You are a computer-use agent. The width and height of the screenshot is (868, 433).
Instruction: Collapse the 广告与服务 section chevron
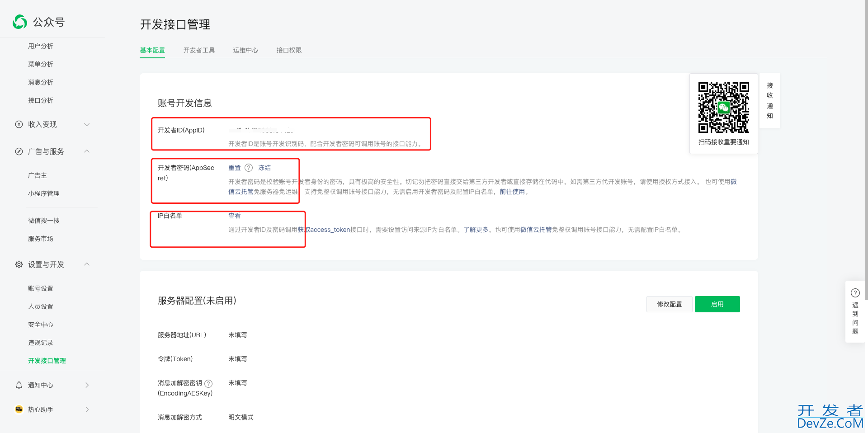(x=87, y=151)
